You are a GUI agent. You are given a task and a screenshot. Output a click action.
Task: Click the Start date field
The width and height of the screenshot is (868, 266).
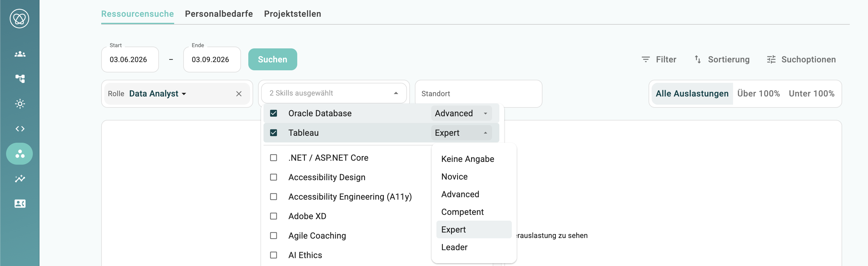pos(130,59)
